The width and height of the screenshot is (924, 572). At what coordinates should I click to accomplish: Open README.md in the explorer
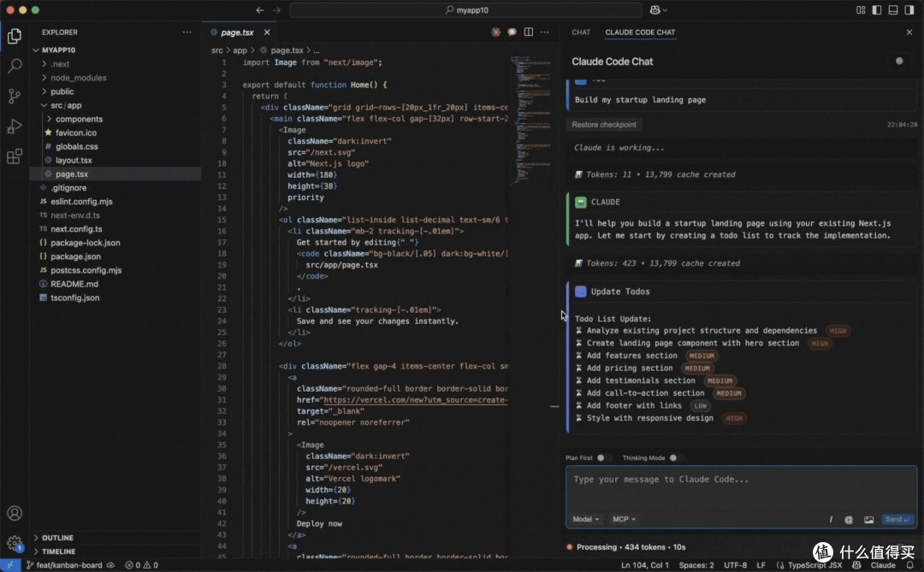(74, 284)
